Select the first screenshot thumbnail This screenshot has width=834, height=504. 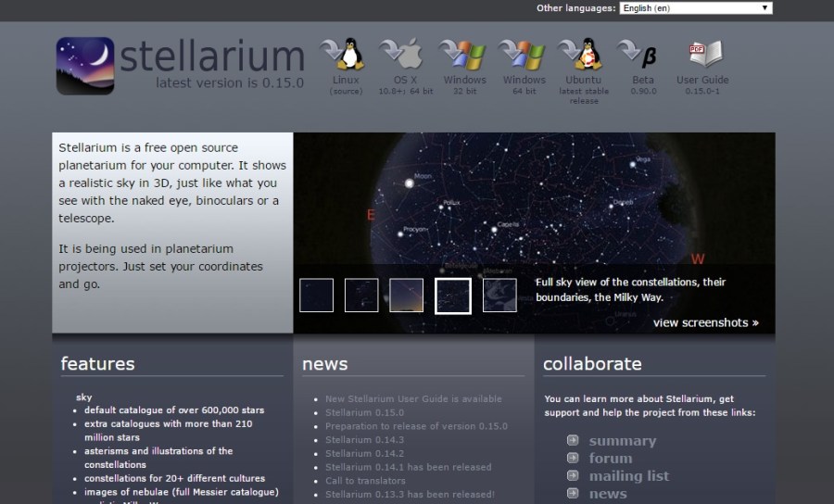(x=317, y=295)
